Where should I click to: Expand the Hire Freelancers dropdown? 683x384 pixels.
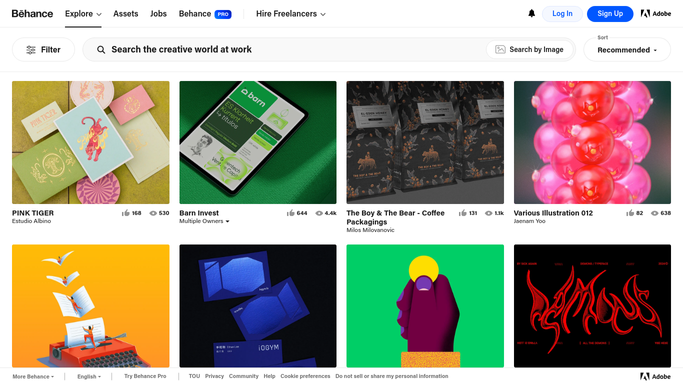coord(291,14)
